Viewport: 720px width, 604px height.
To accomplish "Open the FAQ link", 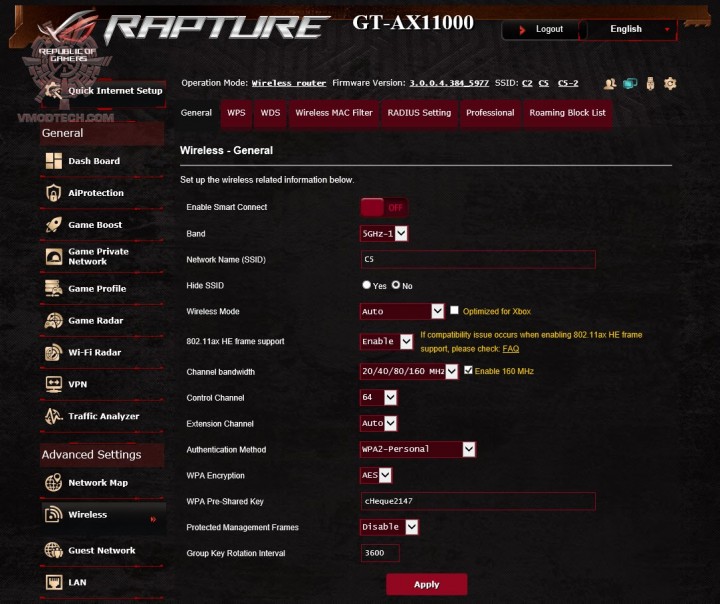I will click(x=511, y=349).
